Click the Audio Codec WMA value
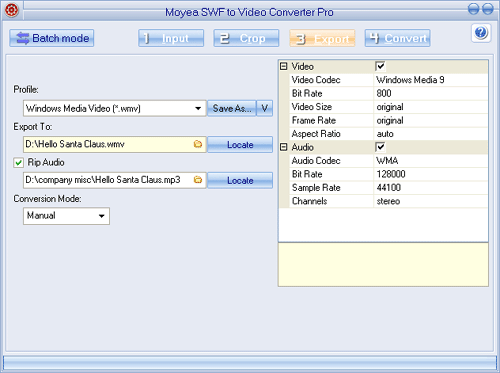Viewport: 500px width, 373px height. coord(387,161)
